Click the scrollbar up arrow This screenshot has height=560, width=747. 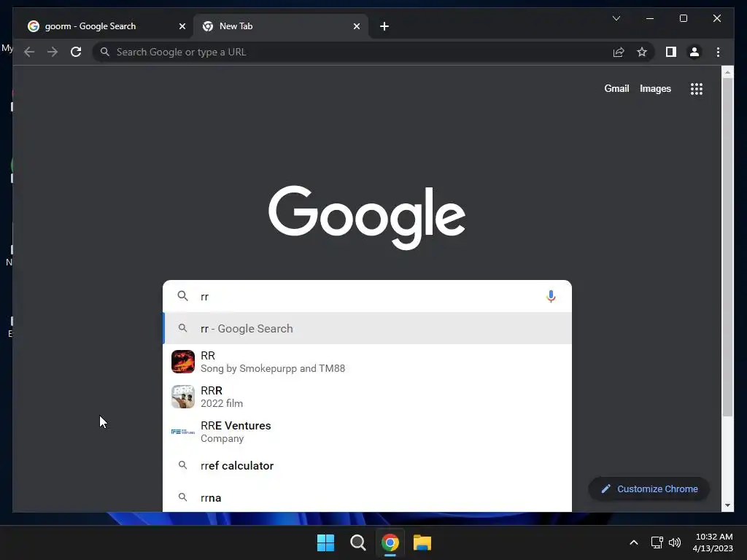[x=727, y=72]
